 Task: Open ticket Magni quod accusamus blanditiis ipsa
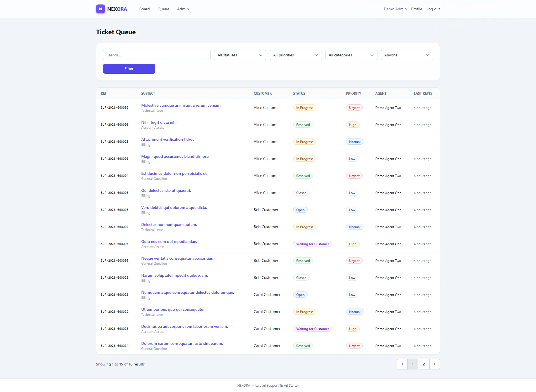[175, 156]
